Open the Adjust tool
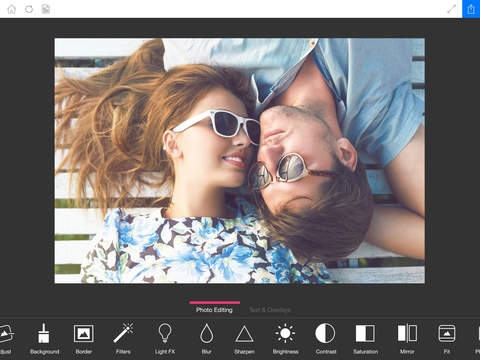Image resolution: width=480 pixels, height=360 pixels. [6, 338]
